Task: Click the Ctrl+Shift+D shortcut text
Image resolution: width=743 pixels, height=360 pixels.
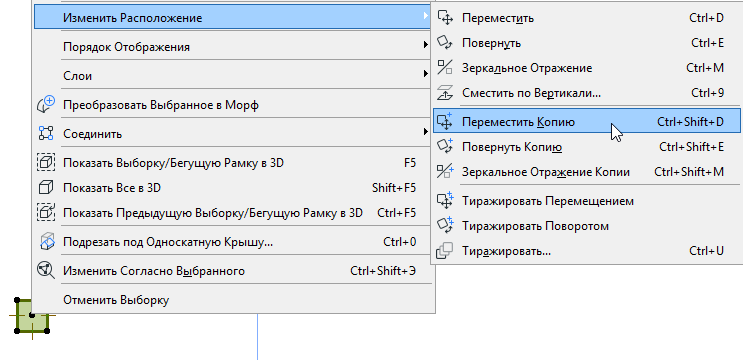Action: pos(690,122)
